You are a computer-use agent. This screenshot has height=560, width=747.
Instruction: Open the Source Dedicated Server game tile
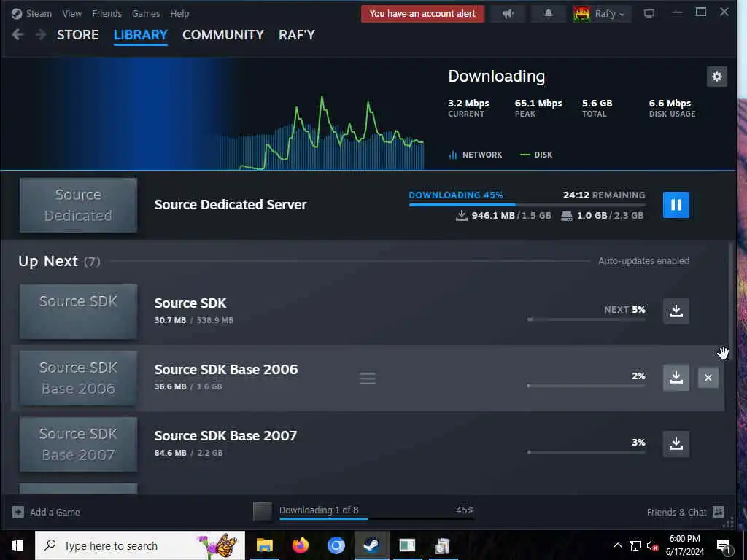click(78, 205)
